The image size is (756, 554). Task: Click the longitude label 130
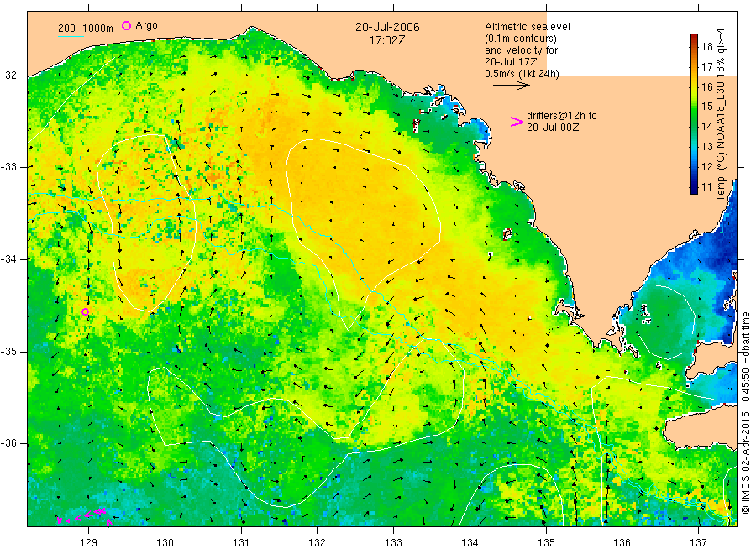coord(165,543)
